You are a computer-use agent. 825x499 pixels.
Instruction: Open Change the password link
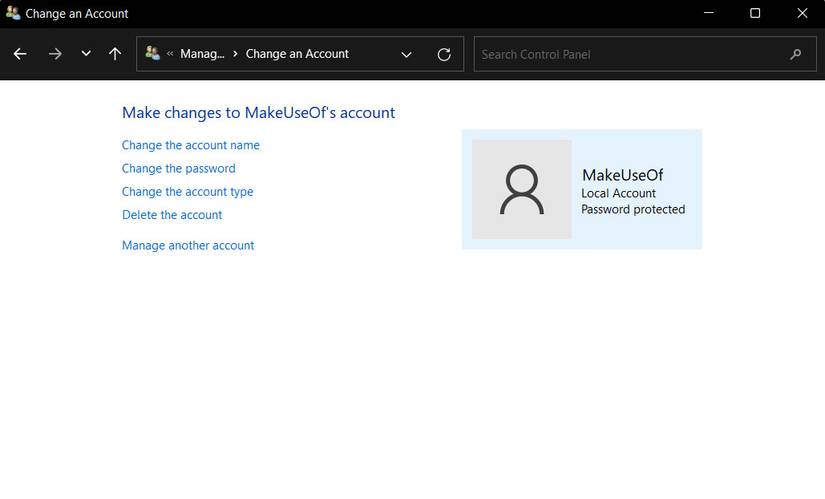[178, 168]
